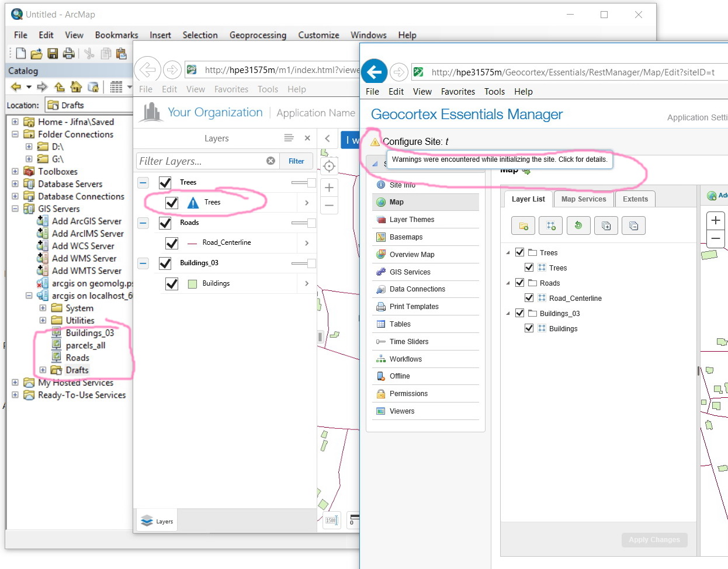Click the Print icon in ArcMap toolbar
Screen dimensions: 728x569
coord(68,54)
